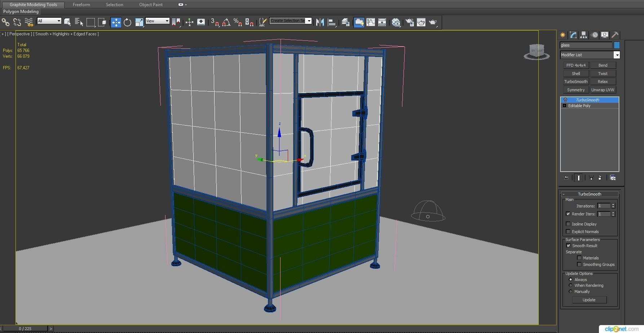
Task: Click the Align tool icon
Action: click(332, 22)
